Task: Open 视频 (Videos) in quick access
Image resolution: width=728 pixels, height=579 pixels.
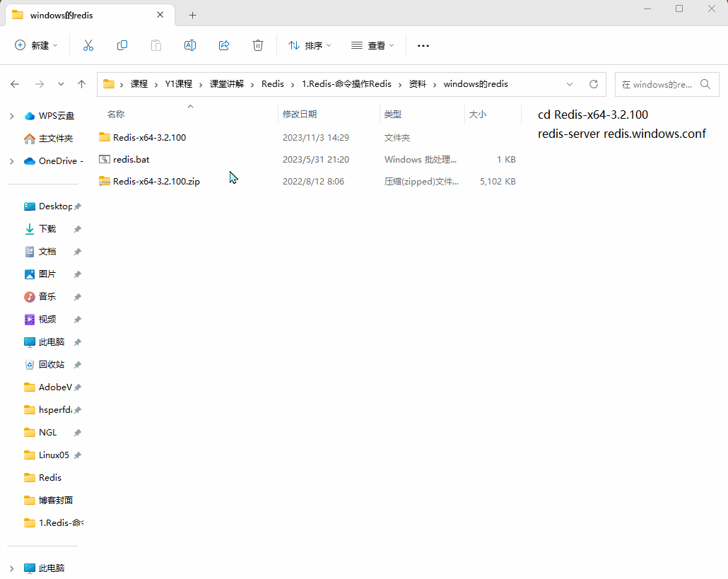Action: point(47,320)
